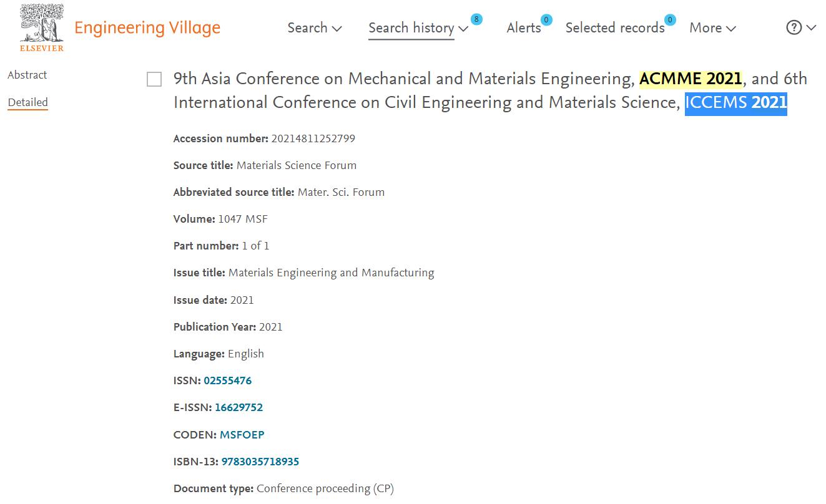
Task: Click the chevron next to help icon
Action: pos(811,28)
